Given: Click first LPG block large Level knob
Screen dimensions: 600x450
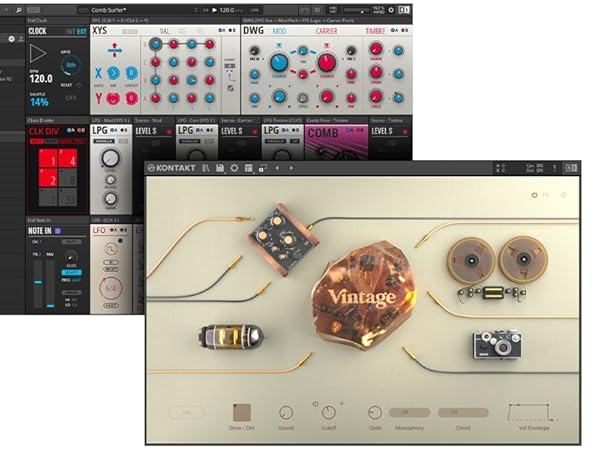Looking at the screenshot, I should coord(110,158).
